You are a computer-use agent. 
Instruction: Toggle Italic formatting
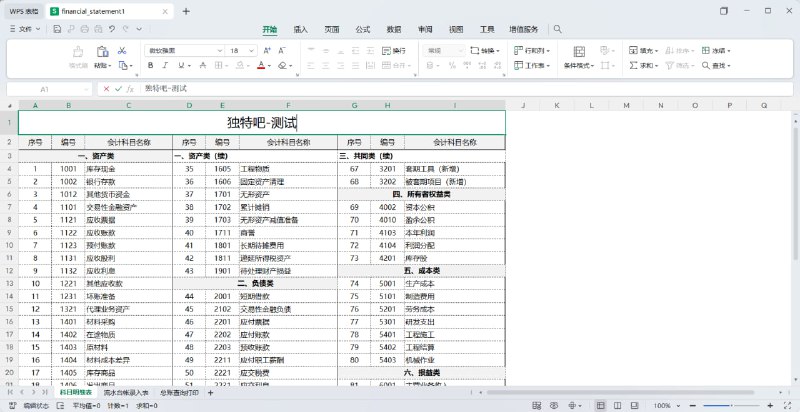[165, 65]
